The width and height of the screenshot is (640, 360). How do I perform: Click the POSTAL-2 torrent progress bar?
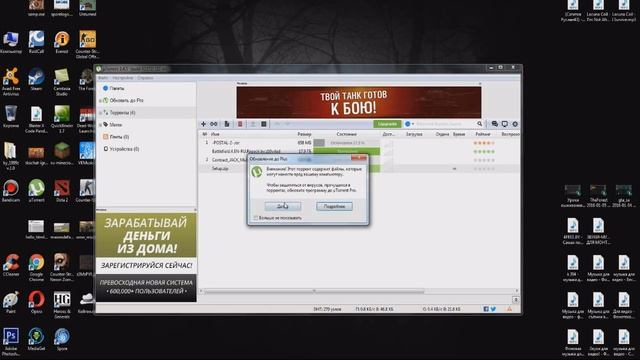point(347,143)
